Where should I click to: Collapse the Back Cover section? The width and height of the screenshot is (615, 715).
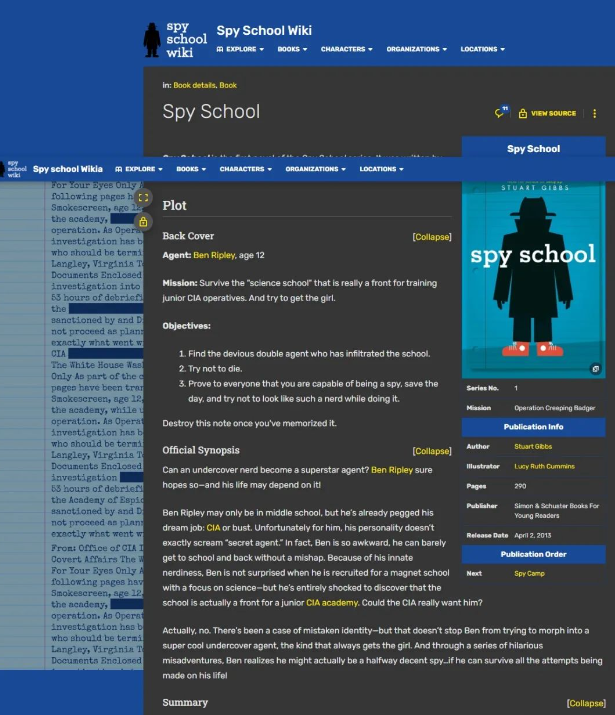click(x=432, y=237)
